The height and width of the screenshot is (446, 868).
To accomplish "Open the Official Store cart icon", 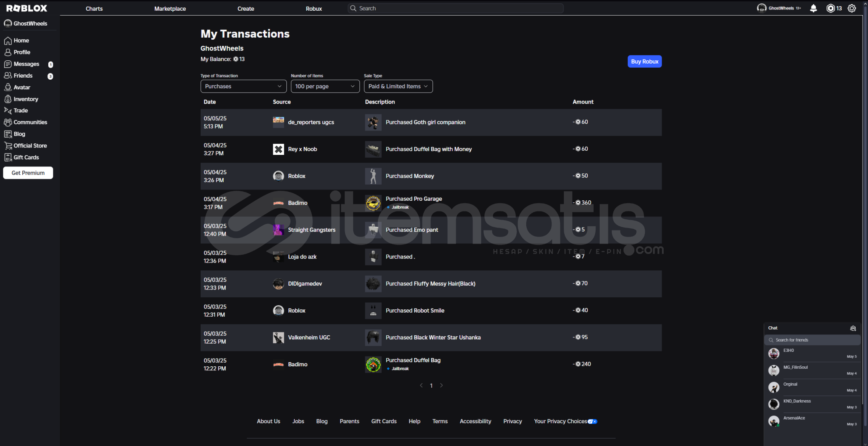I will [x=8, y=145].
